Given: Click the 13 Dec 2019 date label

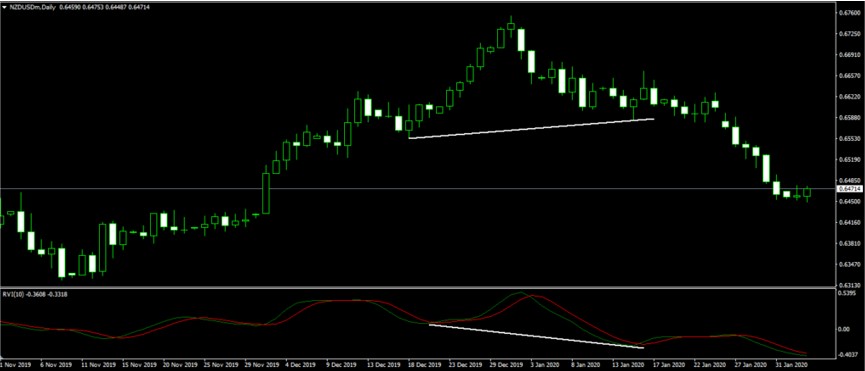Looking at the screenshot, I should [x=385, y=365].
